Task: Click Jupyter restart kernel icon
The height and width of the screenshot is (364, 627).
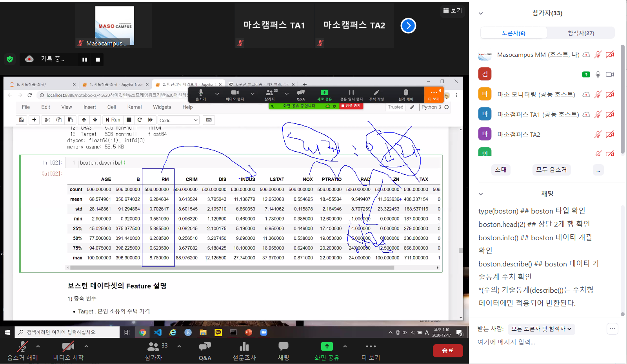Action: [140, 120]
